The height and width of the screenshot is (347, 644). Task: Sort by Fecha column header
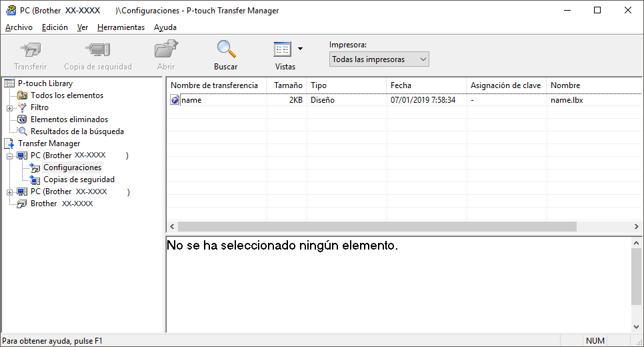(426, 85)
